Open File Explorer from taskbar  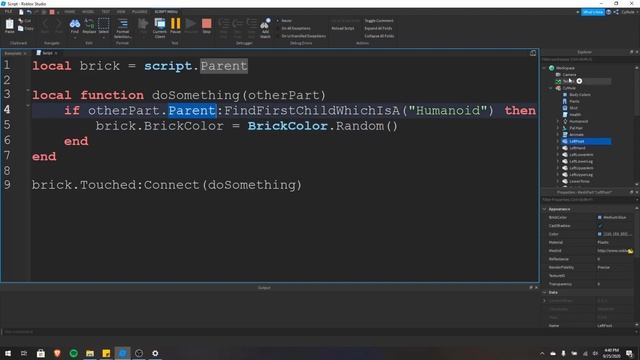tap(90, 353)
